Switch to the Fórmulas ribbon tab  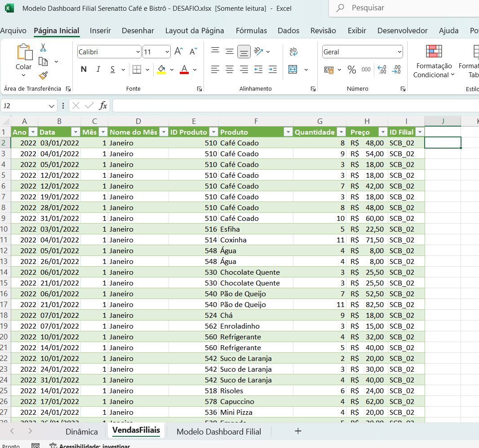[251, 31]
